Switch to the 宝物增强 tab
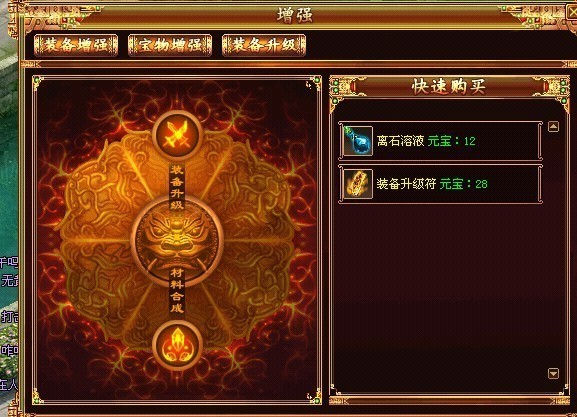Viewport: 577px width, 417px height. coord(170,45)
